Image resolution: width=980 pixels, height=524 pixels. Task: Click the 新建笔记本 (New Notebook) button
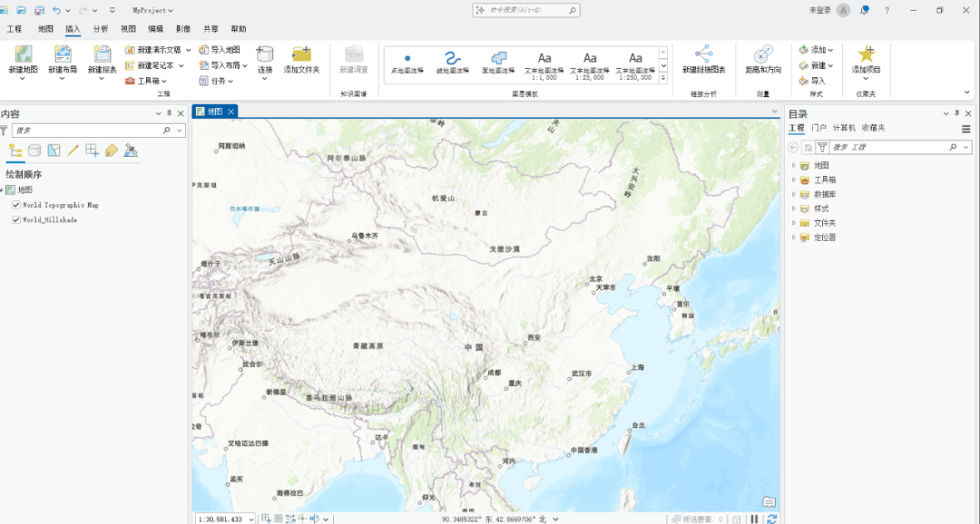[x=154, y=65]
